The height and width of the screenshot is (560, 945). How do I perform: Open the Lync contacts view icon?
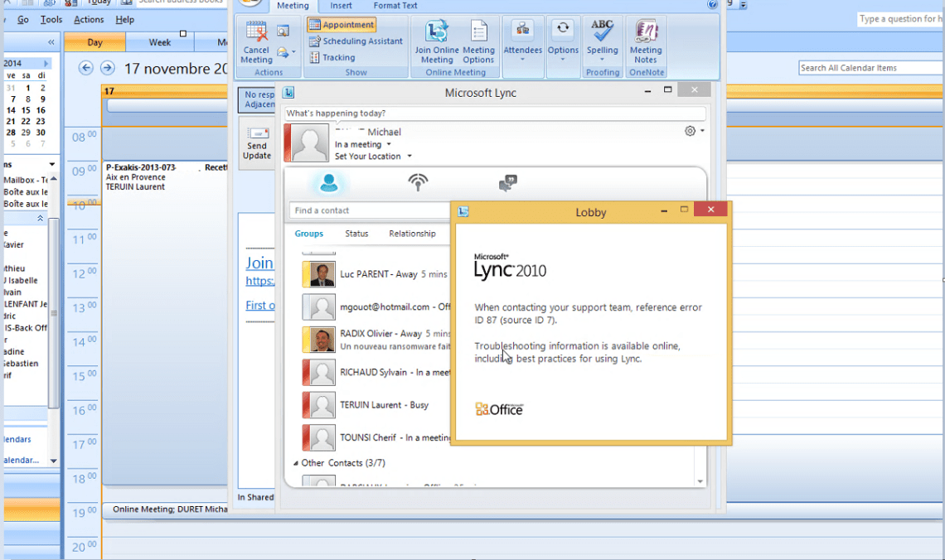coord(329,183)
